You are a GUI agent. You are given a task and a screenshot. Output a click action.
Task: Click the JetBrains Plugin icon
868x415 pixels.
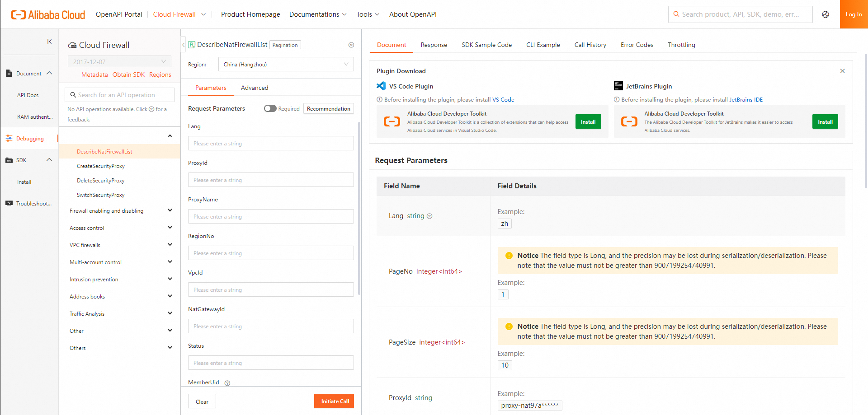pos(618,86)
